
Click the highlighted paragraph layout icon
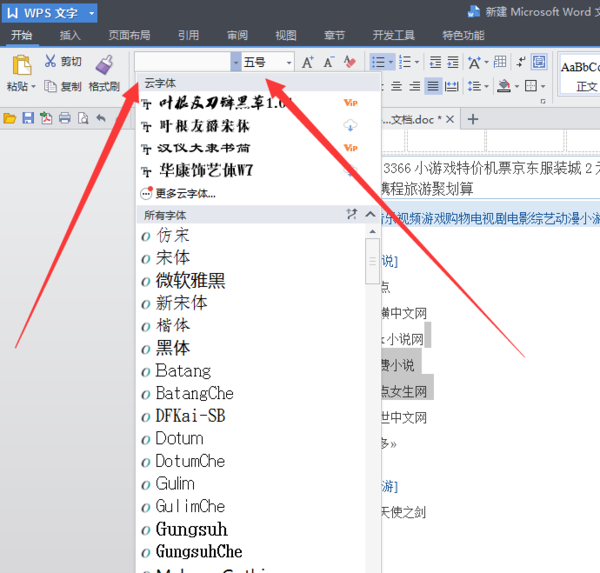tap(539, 62)
